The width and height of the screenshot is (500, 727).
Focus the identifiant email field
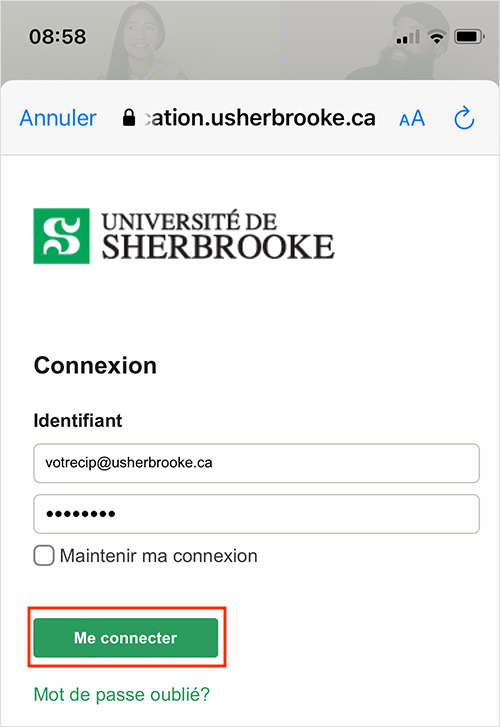coord(256,463)
